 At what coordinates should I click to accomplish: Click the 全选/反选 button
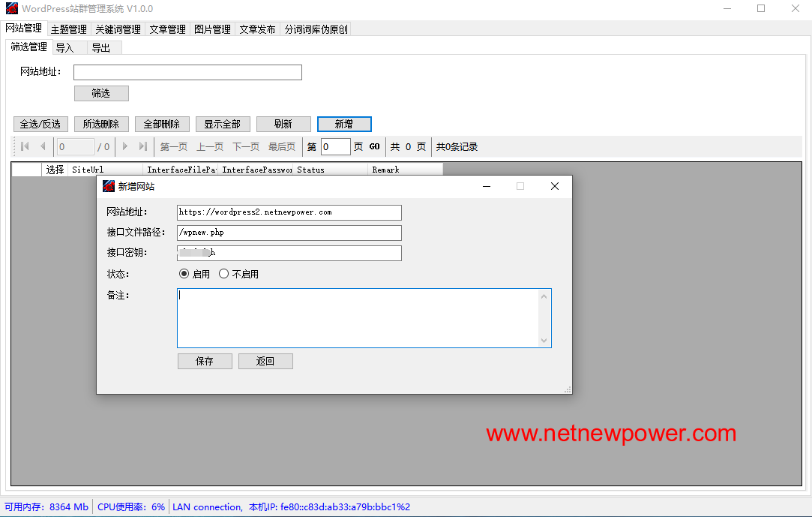(40, 125)
